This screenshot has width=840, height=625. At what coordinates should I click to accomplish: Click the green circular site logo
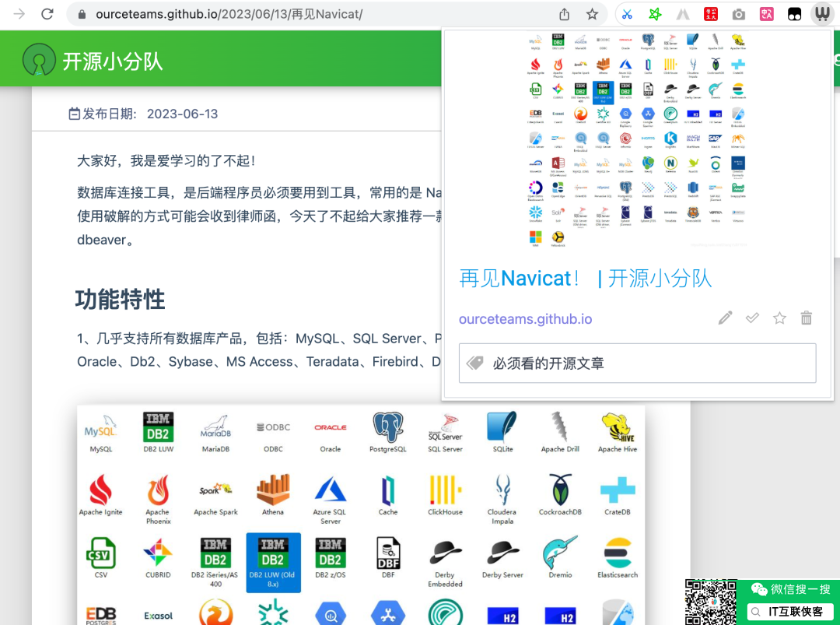click(x=39, y=59)
